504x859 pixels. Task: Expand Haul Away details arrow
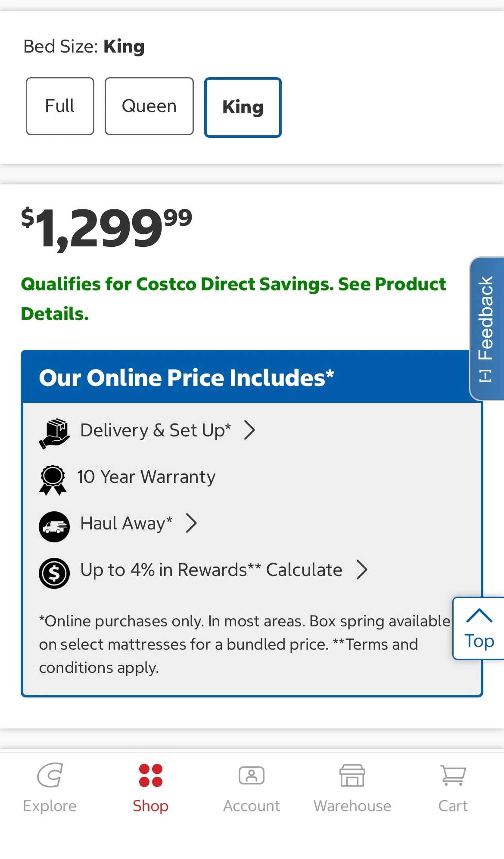(191, 523)
